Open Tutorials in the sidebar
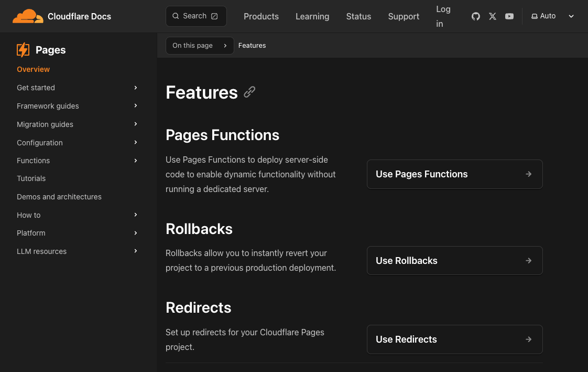Screen dimensions: 588x372 point(31,179)
